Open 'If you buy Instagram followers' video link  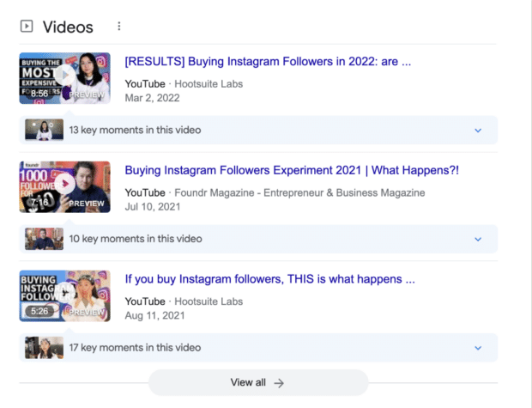269,279
